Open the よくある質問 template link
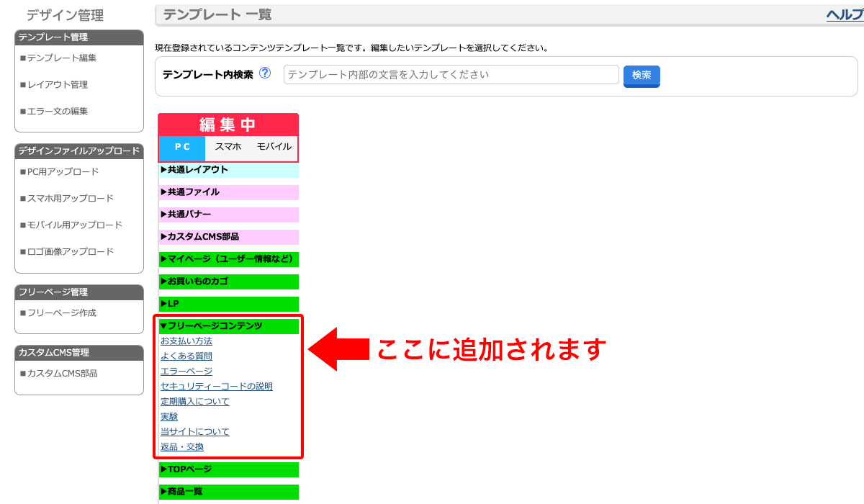Image resolution: width=864 pixels, height=504 pixels. [x=186, y=356]
